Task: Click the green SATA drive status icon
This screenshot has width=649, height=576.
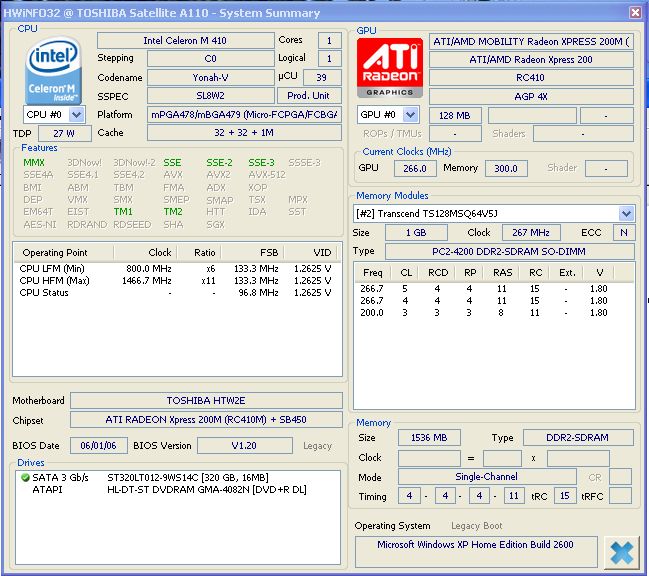Action: click(25, 478)
